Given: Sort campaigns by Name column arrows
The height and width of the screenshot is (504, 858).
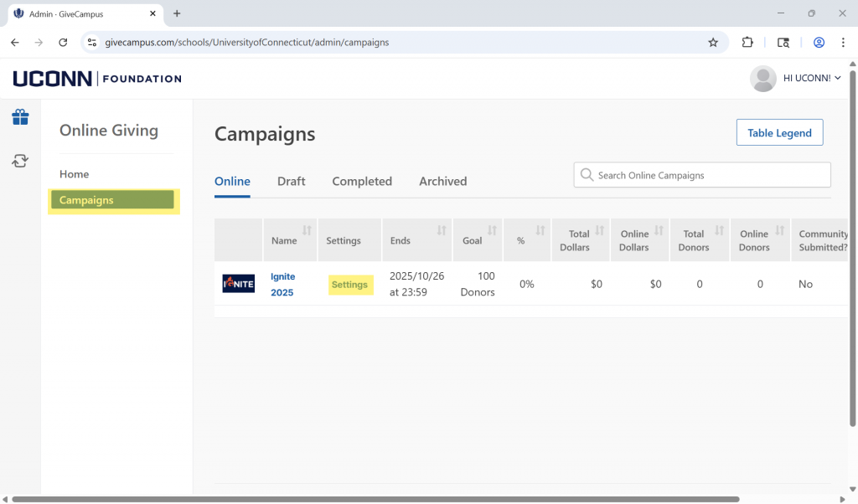Looking at the screenshot, I should (x=307, y=230).
